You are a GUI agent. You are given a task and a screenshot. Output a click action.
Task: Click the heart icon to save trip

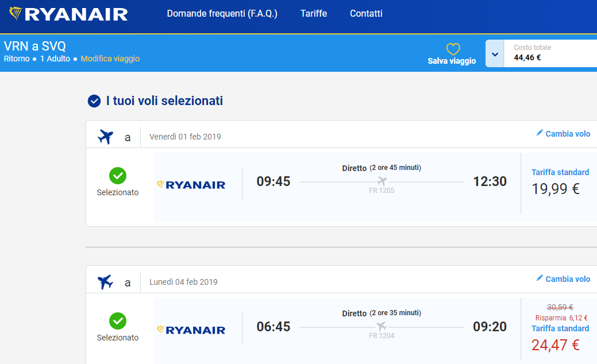tap(453, 49)
